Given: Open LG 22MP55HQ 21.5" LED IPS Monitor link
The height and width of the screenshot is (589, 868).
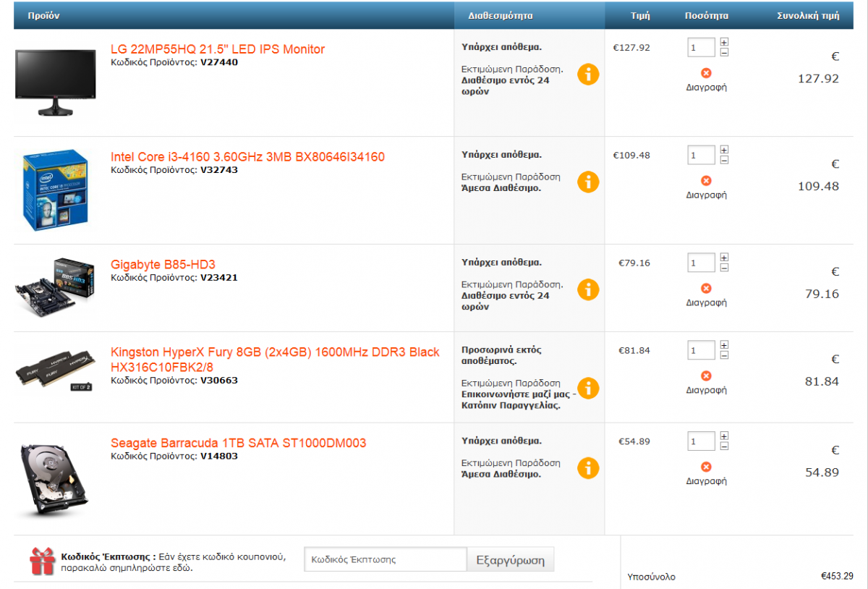Looking at the screenshot, I should click(218, 49).
